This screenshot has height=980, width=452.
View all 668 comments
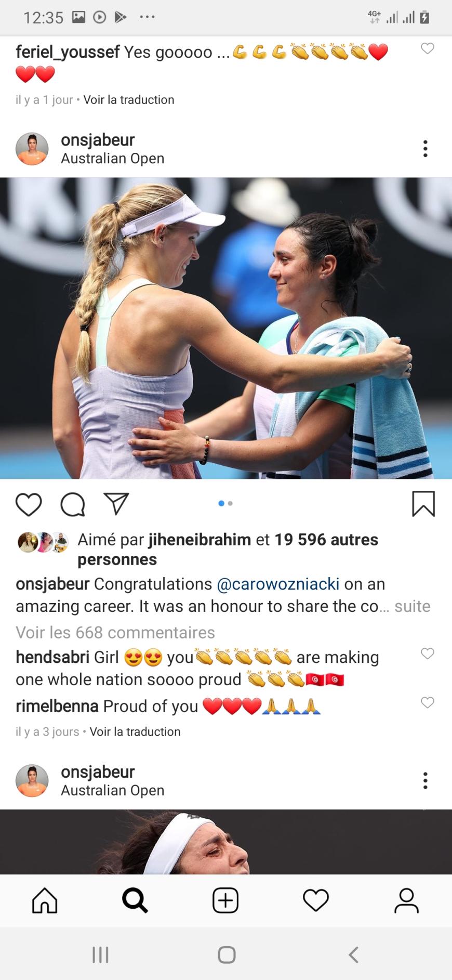115,632
